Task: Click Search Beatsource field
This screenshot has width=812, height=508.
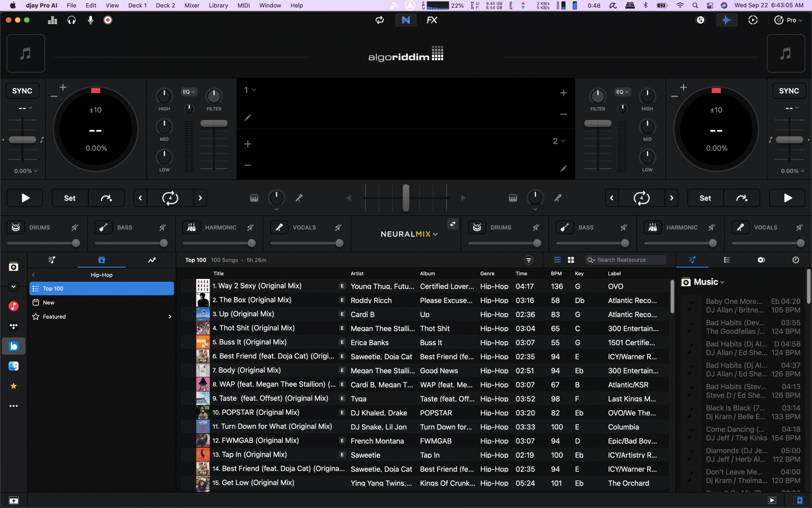Action: 625,260
